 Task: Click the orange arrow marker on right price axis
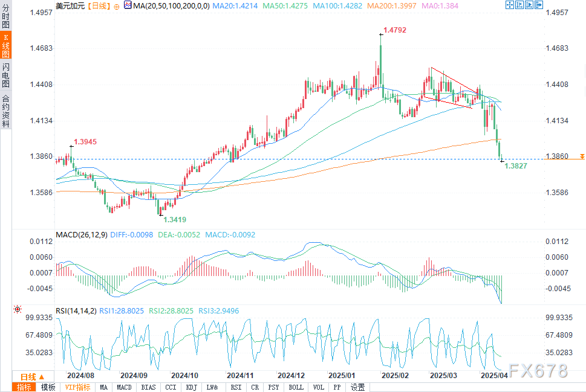click(582, 156)
